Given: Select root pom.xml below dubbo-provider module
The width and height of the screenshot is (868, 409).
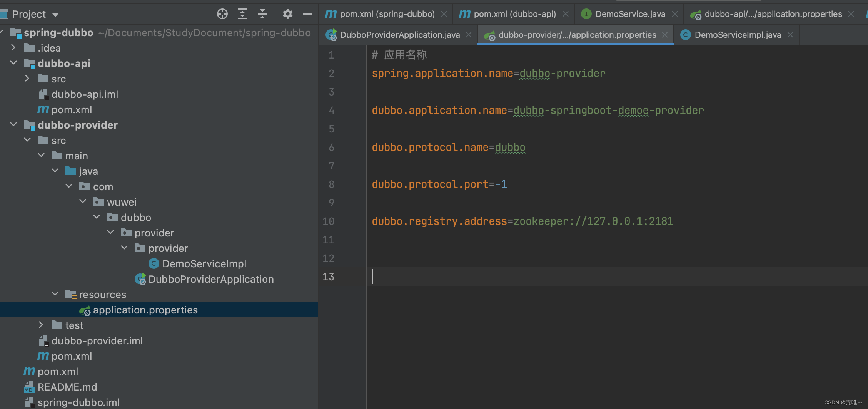Looking at the screenshot, I should coord(58,372).
